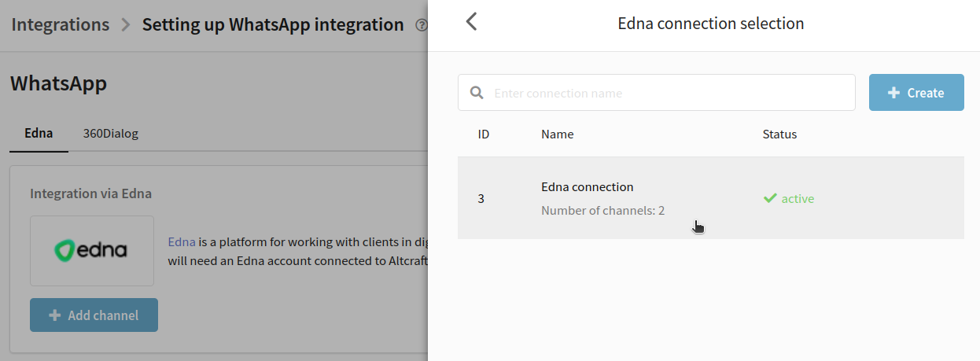Screen dimensions: 980x361
Task: Open the Integrations breadcrumb link
Action: [61, 24]
